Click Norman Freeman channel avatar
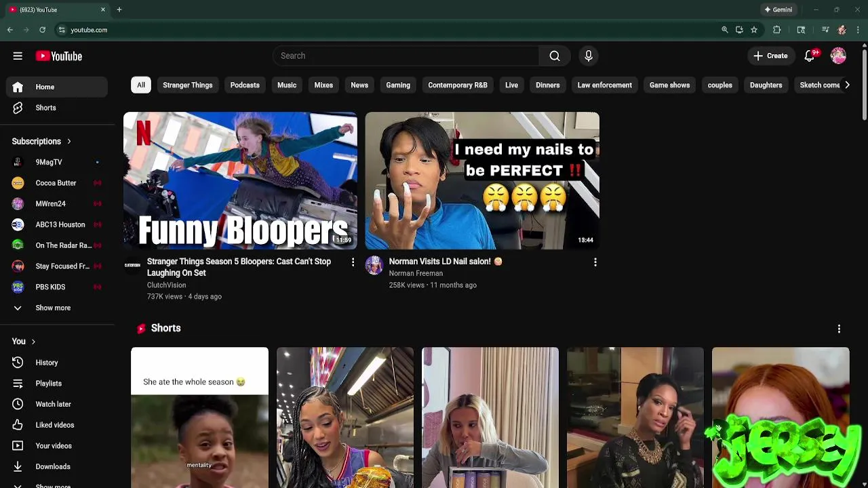 pos(374,265)
